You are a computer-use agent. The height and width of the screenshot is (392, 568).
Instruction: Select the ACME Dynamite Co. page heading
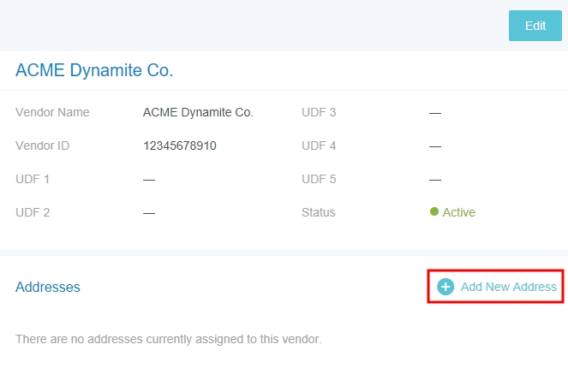(94, 70)
